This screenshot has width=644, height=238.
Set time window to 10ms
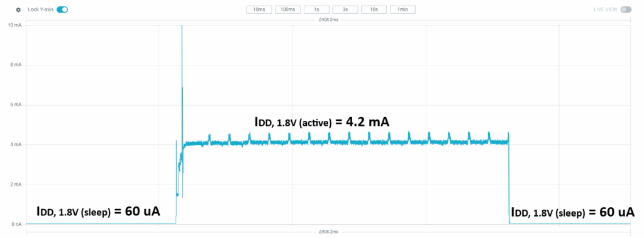point(259,9)
